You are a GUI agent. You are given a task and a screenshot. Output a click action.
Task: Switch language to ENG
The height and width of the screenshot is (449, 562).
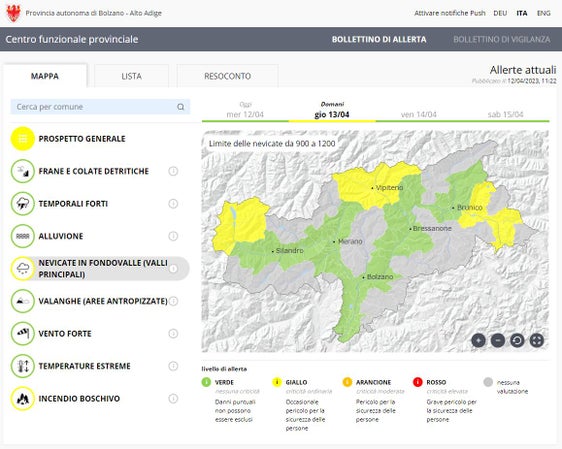point(543,13)
